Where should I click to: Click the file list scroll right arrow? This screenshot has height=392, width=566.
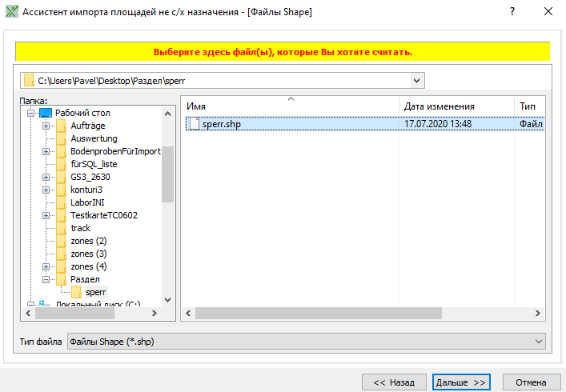(537, 313)
